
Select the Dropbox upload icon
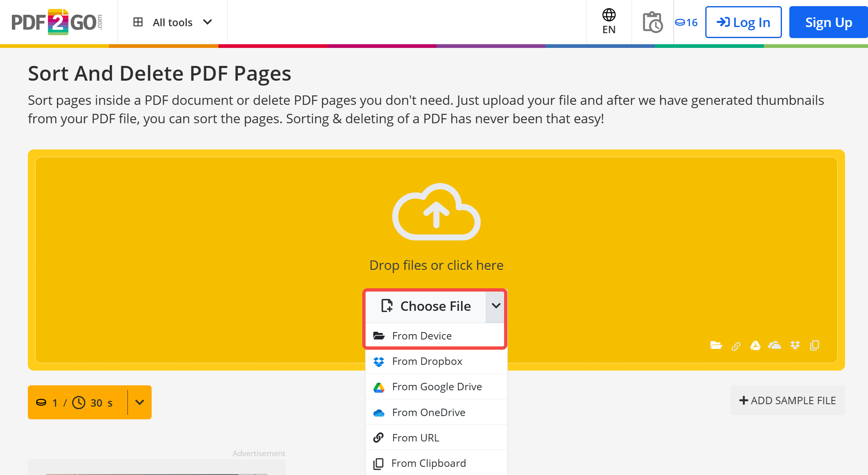(x=795, y=345)
